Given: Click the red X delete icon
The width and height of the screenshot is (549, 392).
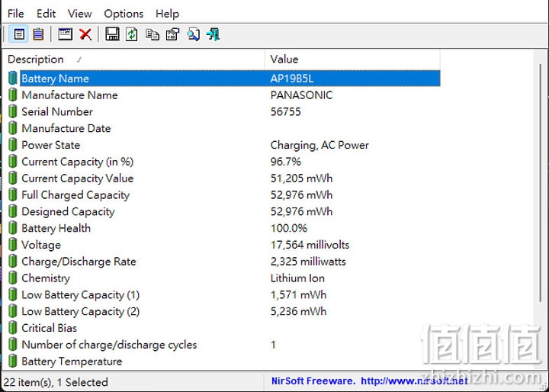Looking at the screenshot, I should 85,34.
